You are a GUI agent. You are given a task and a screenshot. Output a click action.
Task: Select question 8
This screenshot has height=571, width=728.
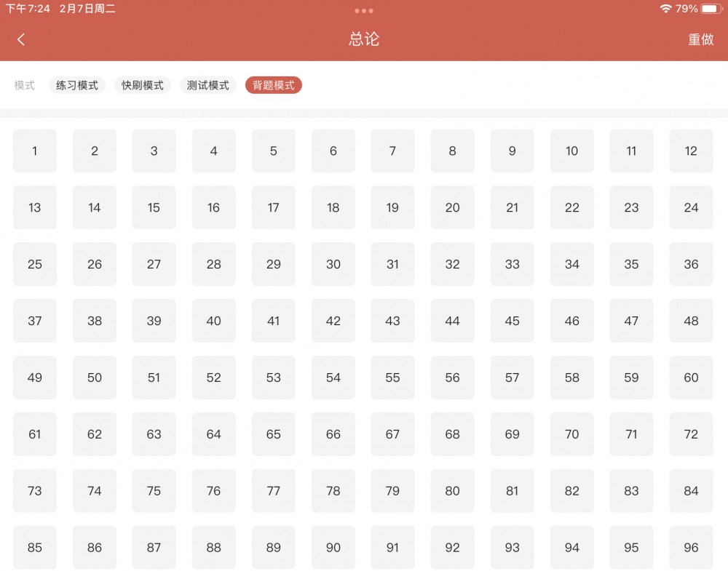[x=452, y=151]
